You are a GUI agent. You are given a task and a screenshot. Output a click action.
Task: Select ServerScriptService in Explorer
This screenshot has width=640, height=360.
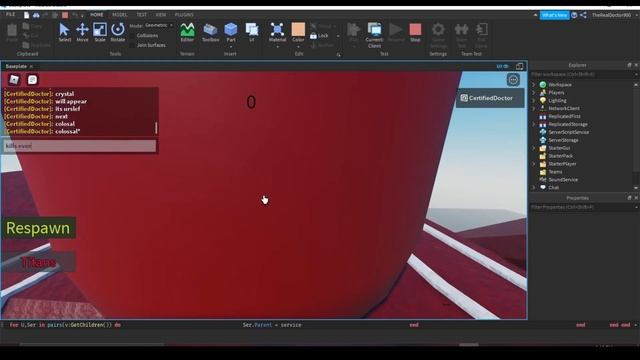point(568,132)
